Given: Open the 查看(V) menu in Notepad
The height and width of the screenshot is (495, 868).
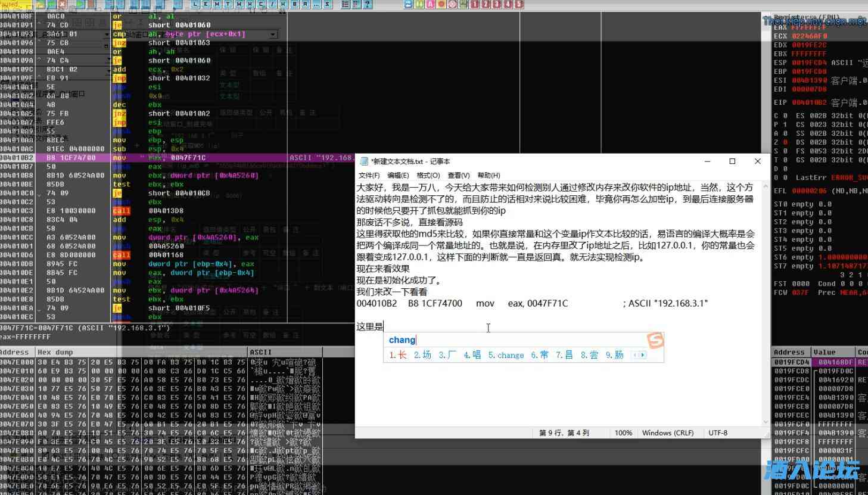Looking at the screenshot, I should click(458, 175).
